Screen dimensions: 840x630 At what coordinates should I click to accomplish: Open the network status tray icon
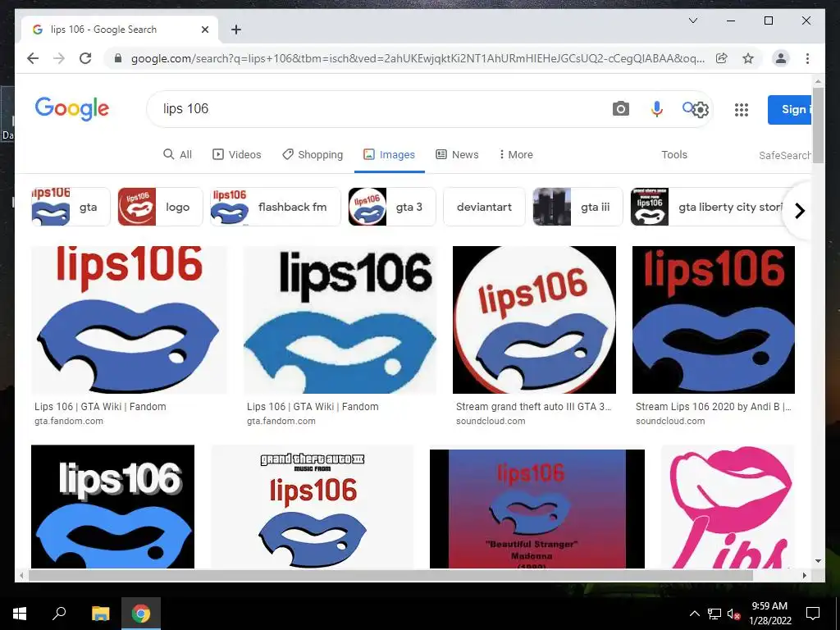pos(714,614)
